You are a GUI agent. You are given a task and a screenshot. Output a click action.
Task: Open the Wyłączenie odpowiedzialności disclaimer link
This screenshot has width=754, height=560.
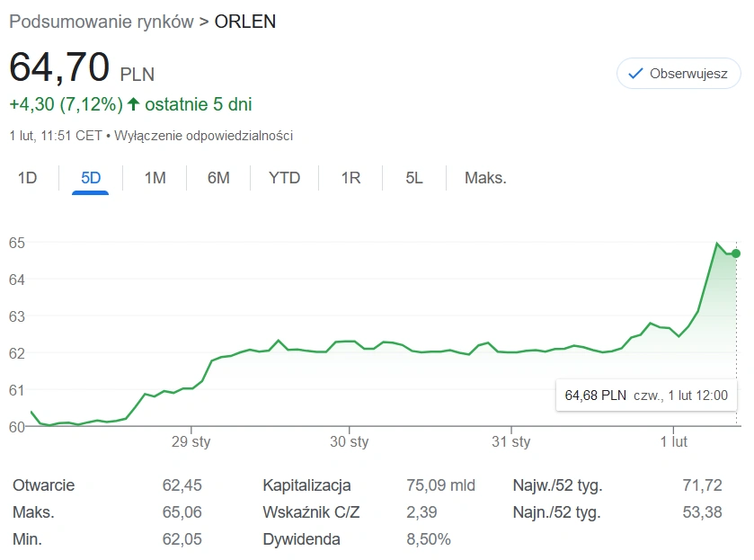[203, 136]
